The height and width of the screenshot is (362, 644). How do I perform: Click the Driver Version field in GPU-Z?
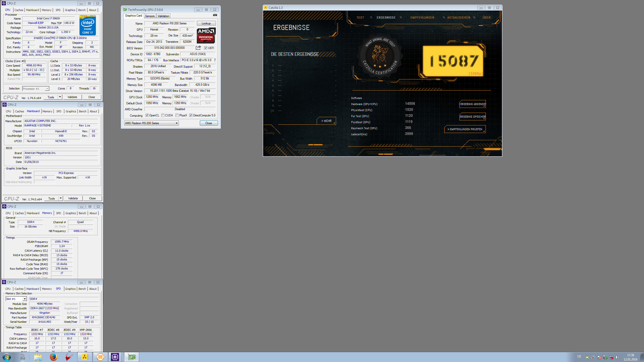click(x=180, y=91)
